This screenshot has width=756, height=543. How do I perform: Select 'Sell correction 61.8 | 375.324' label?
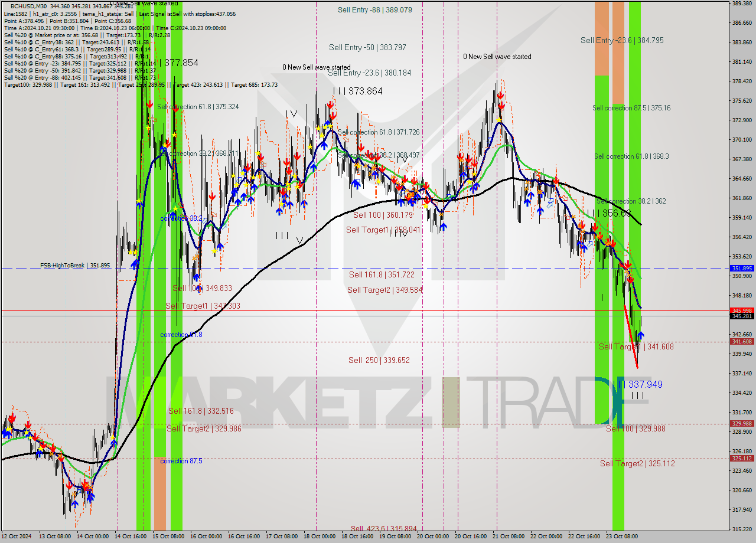pyautogui.click(x=198, y=107)
